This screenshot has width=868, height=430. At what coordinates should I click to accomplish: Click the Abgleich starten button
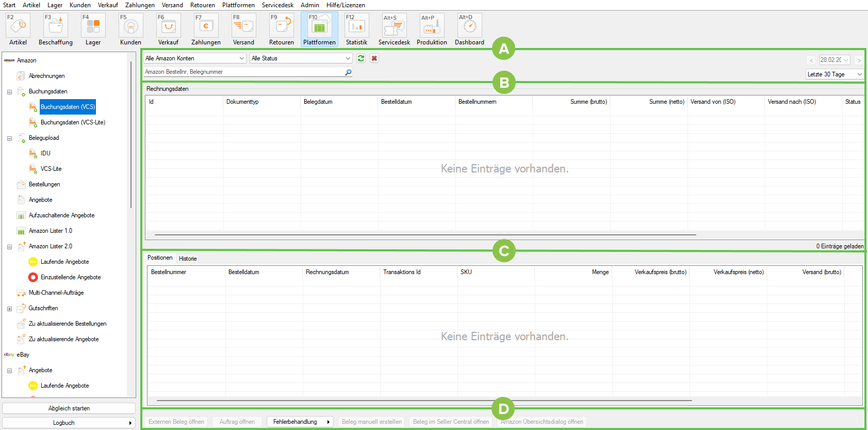point(69,408)
